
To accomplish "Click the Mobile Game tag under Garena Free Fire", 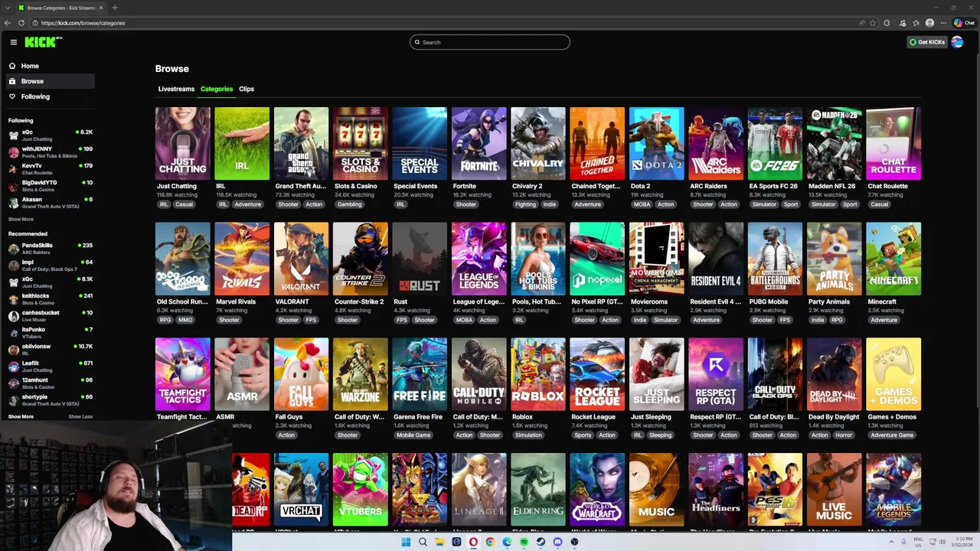I will (413, 435).
